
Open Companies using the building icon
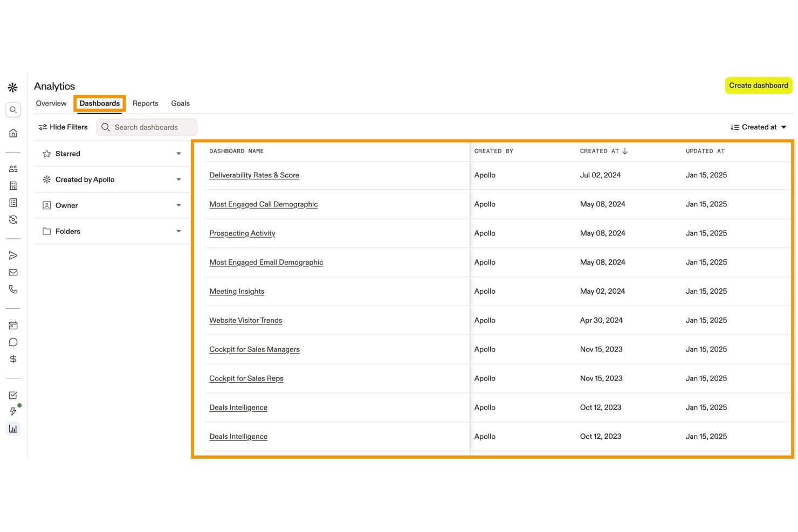point(13,186)
